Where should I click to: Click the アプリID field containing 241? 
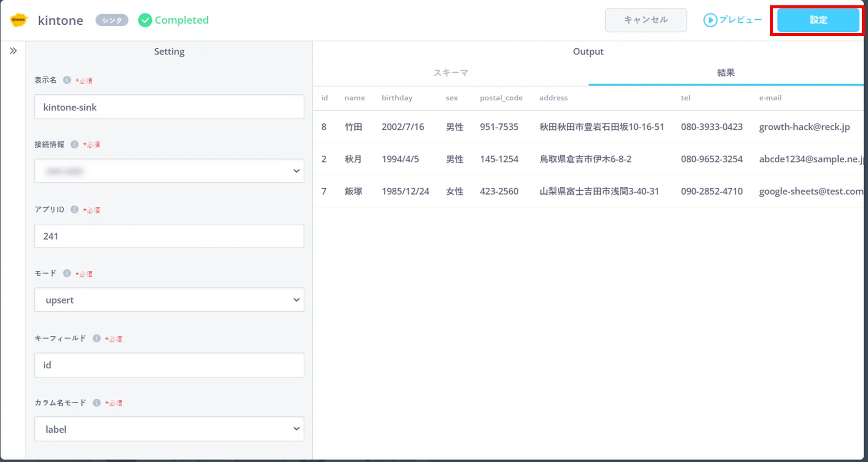[x=169, y=236]
